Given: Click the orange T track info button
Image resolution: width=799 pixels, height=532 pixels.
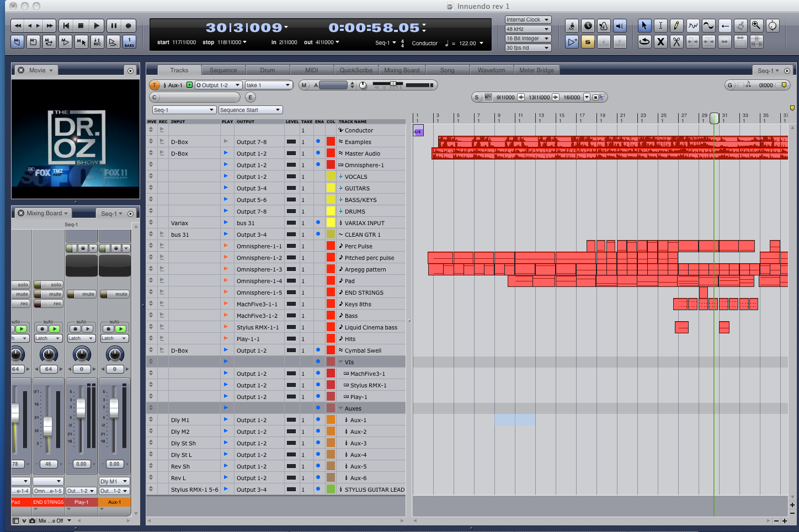Looking at the screenshot, I should (155, 85).
